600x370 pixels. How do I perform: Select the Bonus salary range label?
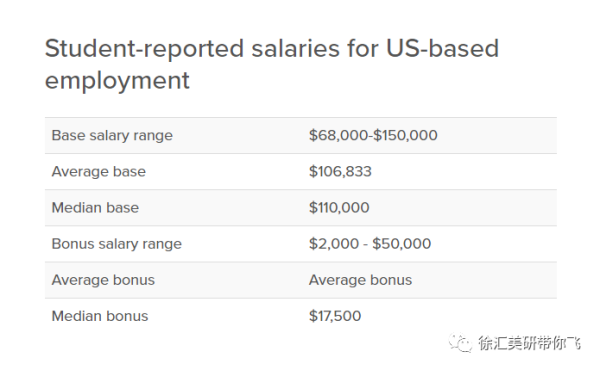click(117, 244)
